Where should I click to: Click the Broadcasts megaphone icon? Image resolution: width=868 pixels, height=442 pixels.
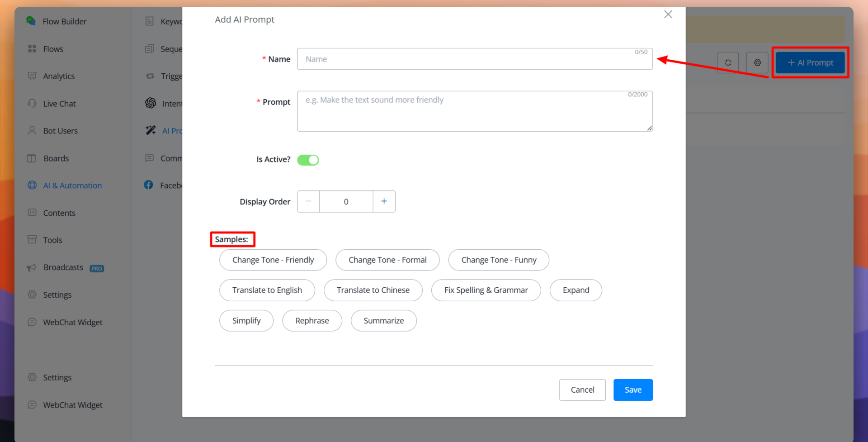coord(32,268)
